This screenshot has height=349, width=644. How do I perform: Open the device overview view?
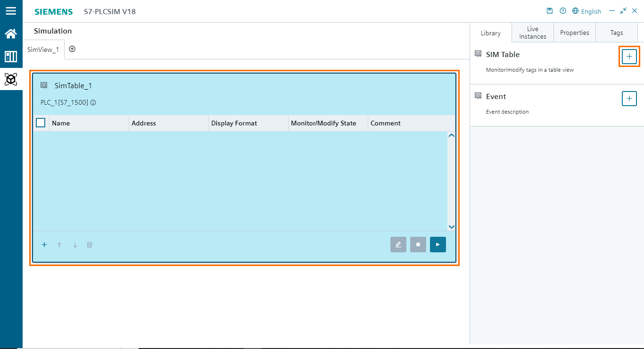coord(11,56)
